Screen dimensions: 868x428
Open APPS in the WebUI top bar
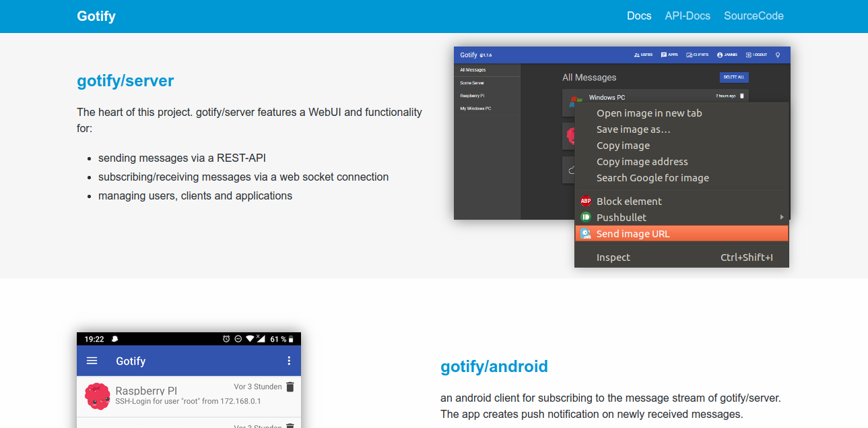(669, 55)
